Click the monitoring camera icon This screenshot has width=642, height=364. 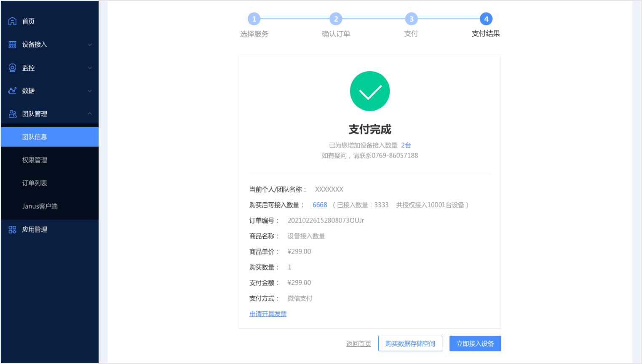click(13, 68)
